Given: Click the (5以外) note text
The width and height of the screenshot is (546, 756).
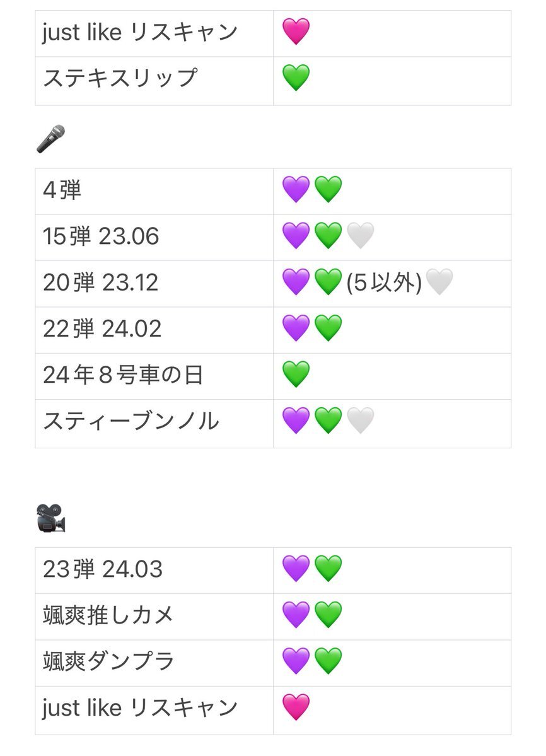Looking at the screenshot, I should (384, 282).
